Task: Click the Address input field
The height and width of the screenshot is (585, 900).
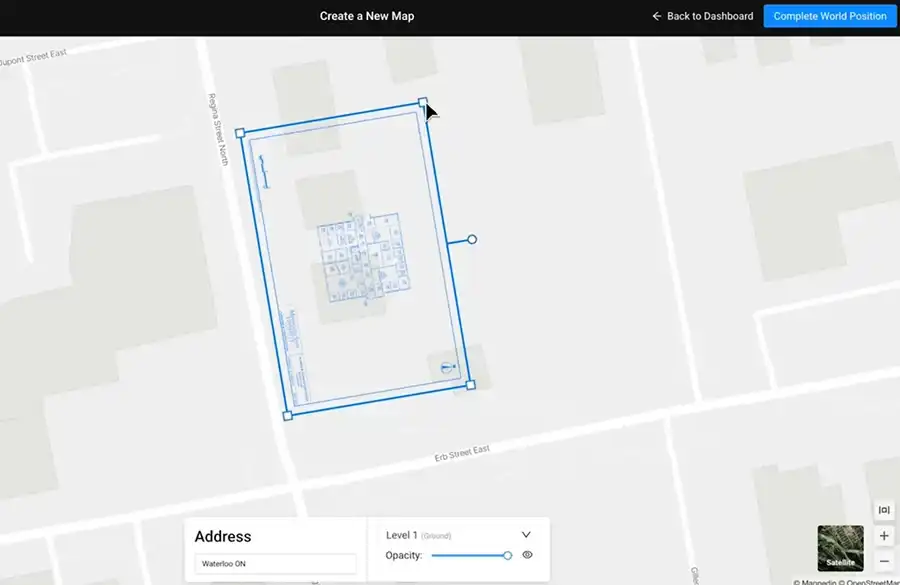Action: coord(276,564)
